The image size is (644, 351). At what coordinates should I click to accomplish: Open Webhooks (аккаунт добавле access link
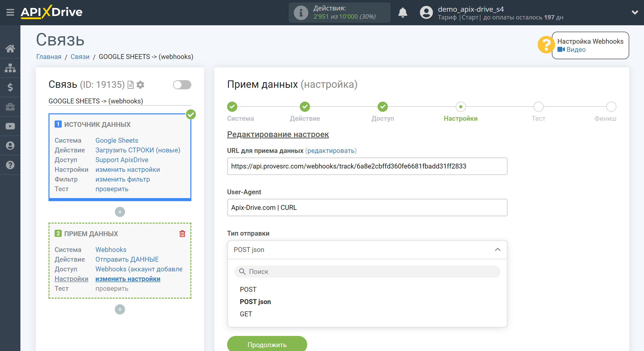coord(139,269)
